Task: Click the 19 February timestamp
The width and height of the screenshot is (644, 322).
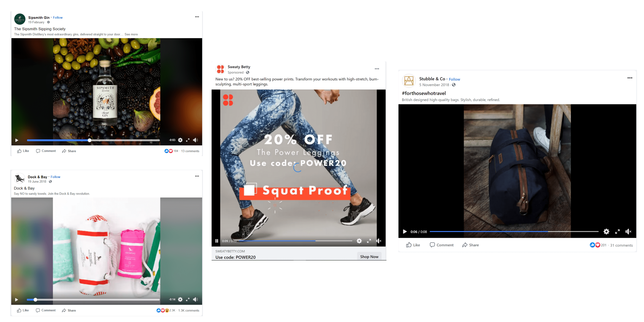Action: (36, 22)
